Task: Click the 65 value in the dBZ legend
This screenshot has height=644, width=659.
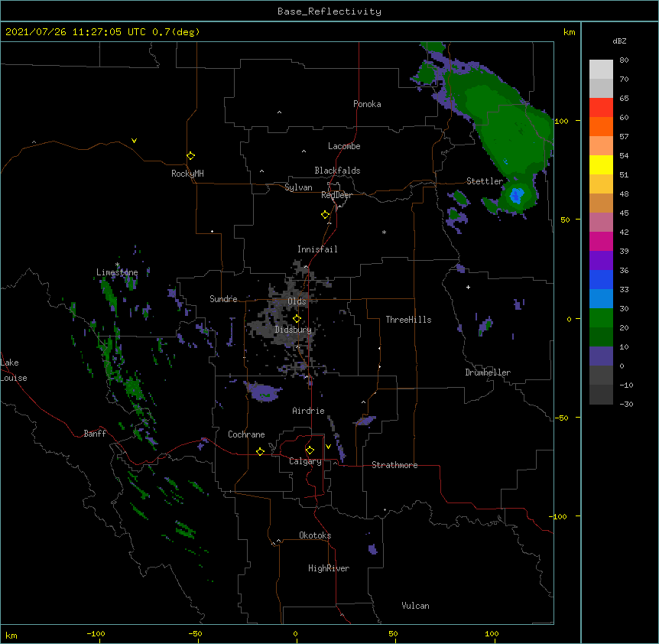Action: click(x=624, y=98)
